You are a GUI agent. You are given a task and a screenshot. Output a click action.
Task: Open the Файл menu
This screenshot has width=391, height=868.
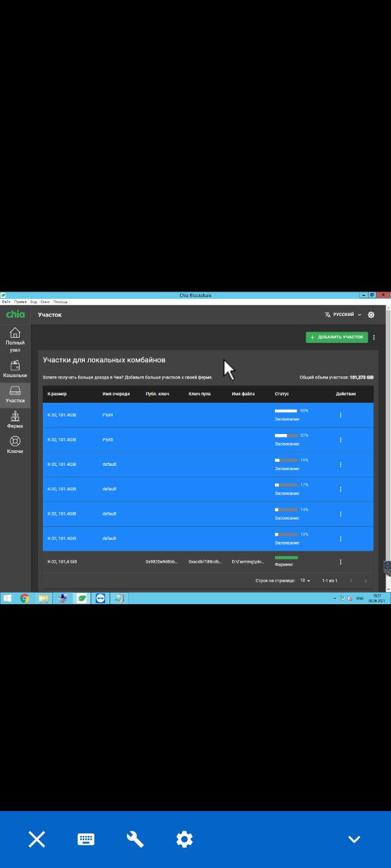6,301
